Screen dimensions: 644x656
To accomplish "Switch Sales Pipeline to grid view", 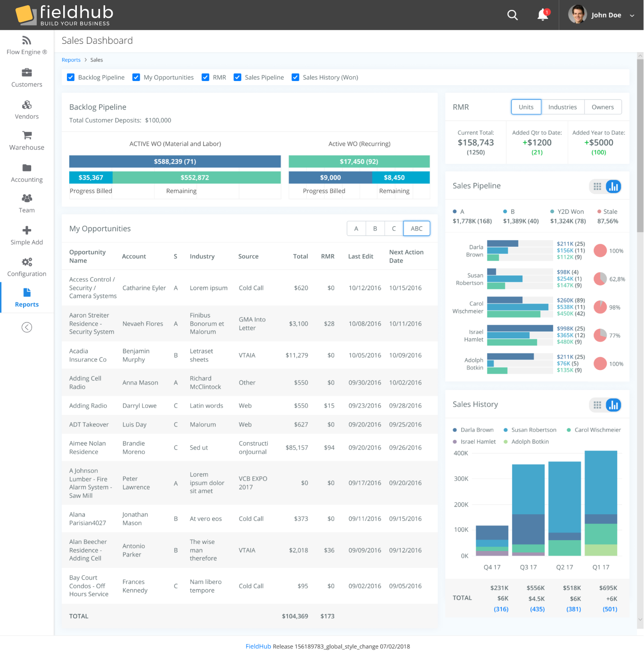I will [x=597, y=186].
